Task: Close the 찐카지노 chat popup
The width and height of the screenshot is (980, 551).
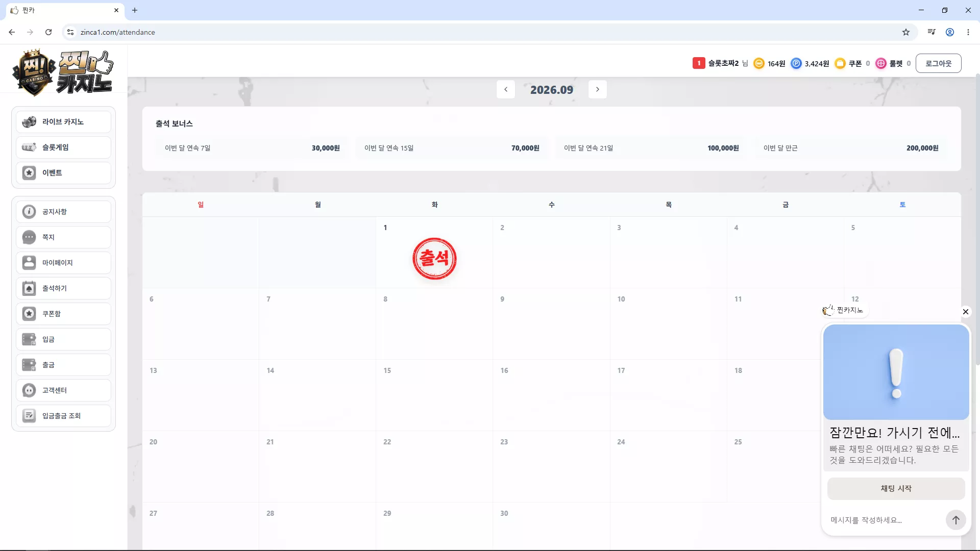Action: pyautogui.click(x=965, y=311)
